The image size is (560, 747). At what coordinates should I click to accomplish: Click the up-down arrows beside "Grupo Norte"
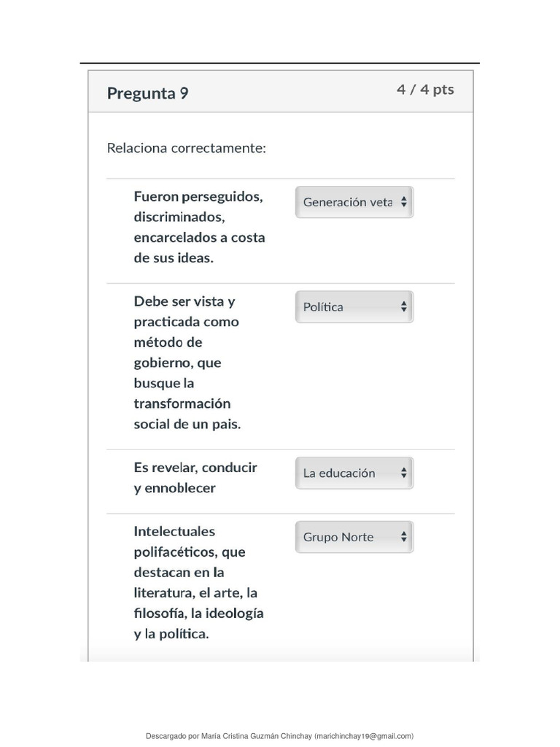point(404,537)
